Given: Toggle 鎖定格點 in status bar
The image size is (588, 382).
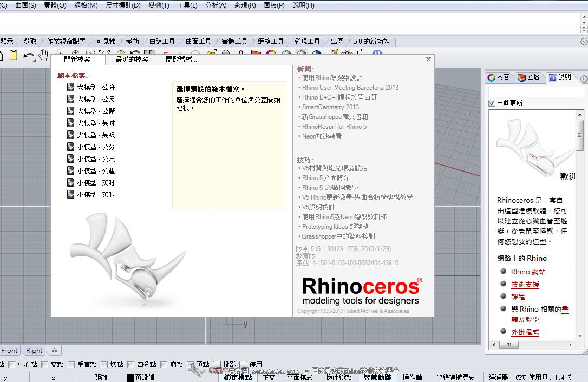Looking at the screenshot, I should [x=238, y=378].
